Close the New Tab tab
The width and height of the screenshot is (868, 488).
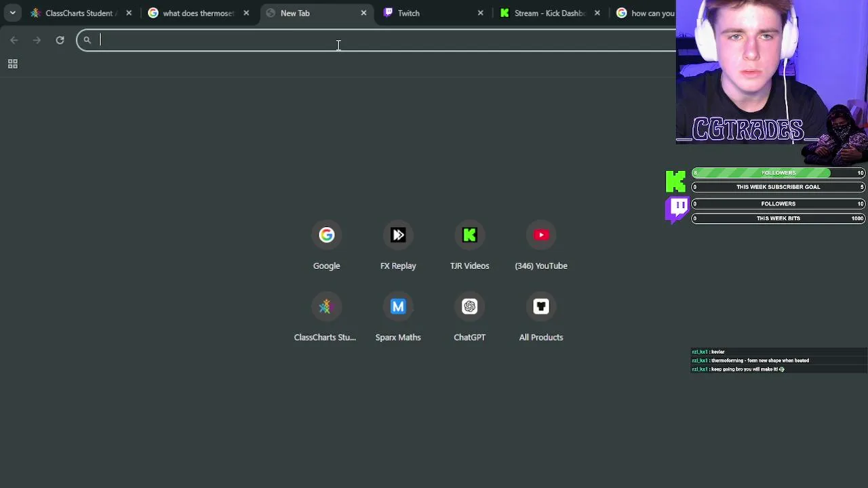click(x=363, y=13)
